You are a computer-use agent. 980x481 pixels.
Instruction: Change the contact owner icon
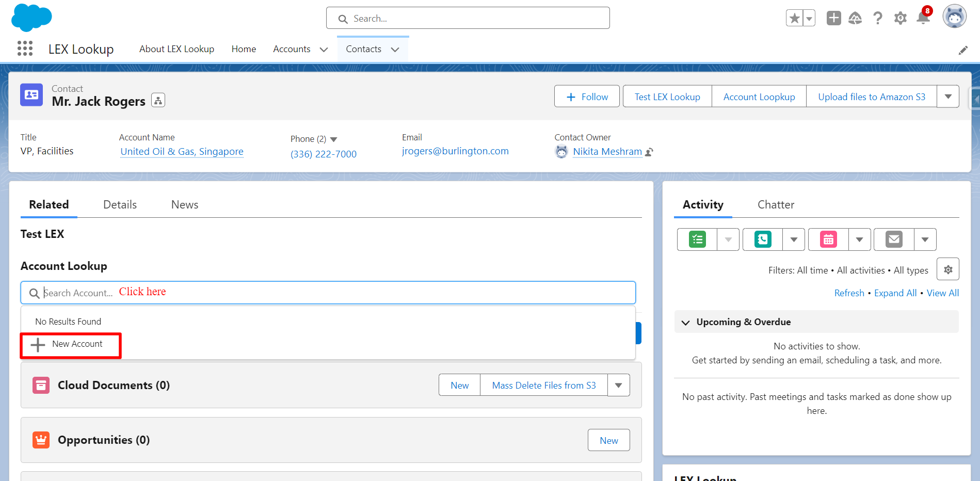(649, 152)
